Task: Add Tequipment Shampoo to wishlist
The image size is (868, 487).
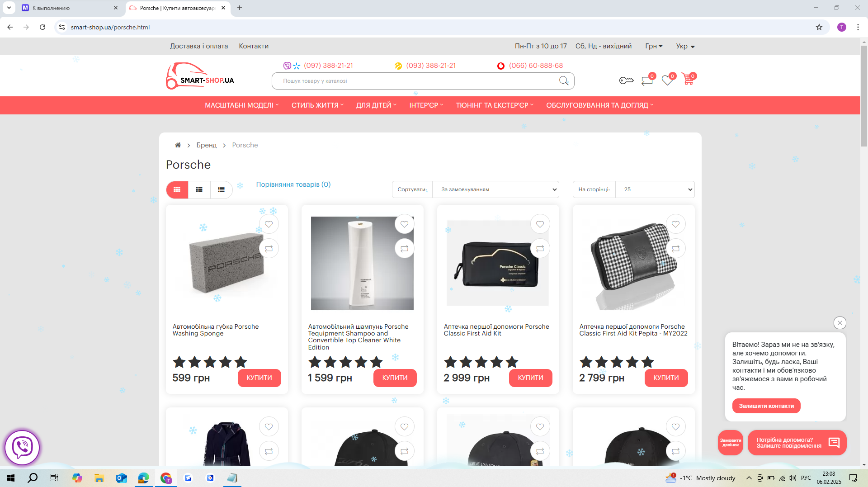Action: pos(405,224)
